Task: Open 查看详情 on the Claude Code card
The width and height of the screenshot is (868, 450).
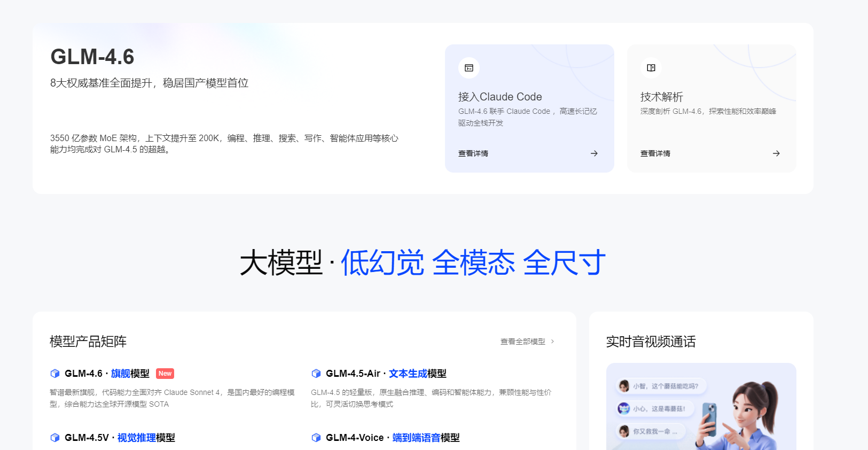Action: coord(473,153)
